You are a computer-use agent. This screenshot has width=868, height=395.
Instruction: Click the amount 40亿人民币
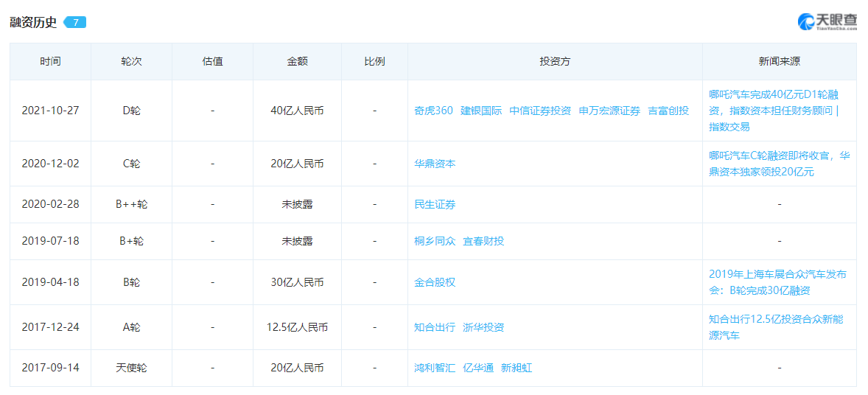pyautogui.click(x=297, y=111)
